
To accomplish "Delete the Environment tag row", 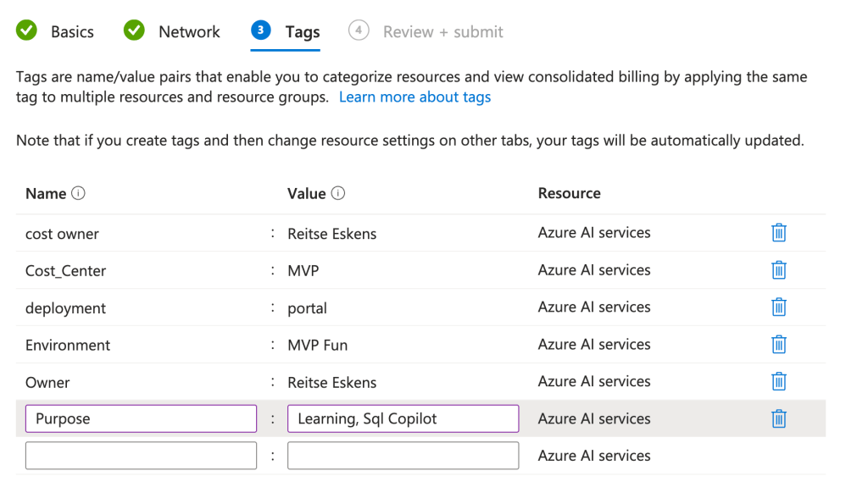I will pyautogui.click(x=778, y=345).
